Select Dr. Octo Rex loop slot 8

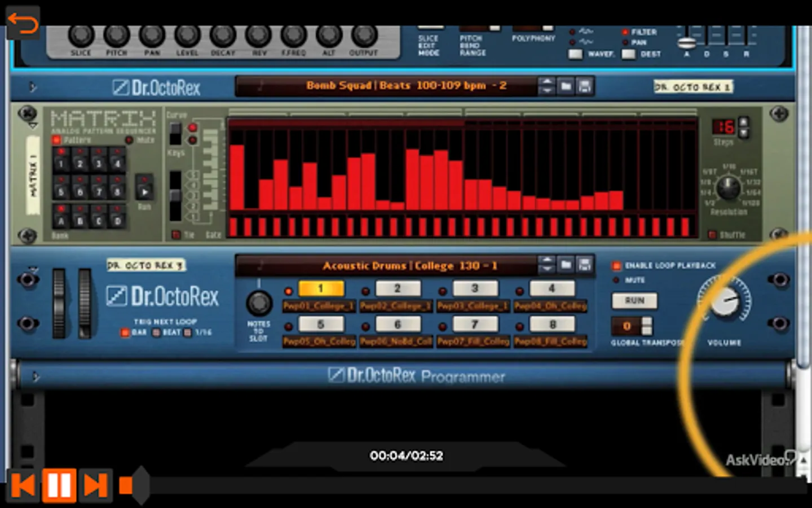click(552, 324)
